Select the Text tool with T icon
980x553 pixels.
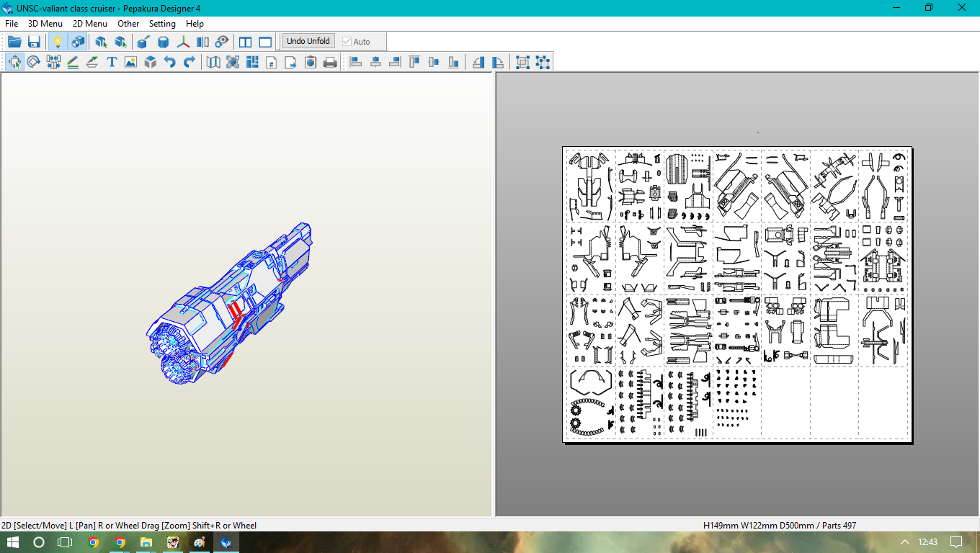pos(112,62)
